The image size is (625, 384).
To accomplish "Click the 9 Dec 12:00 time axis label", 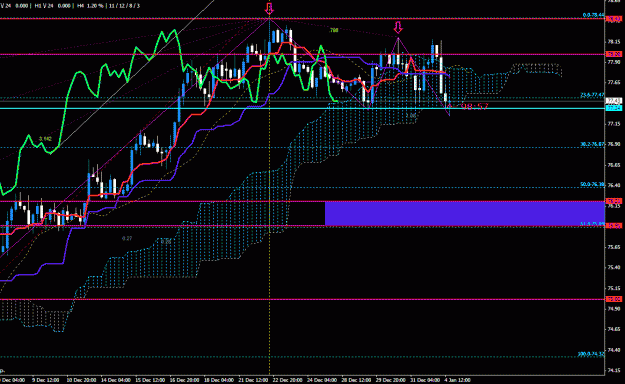I will tap(46, 380).
